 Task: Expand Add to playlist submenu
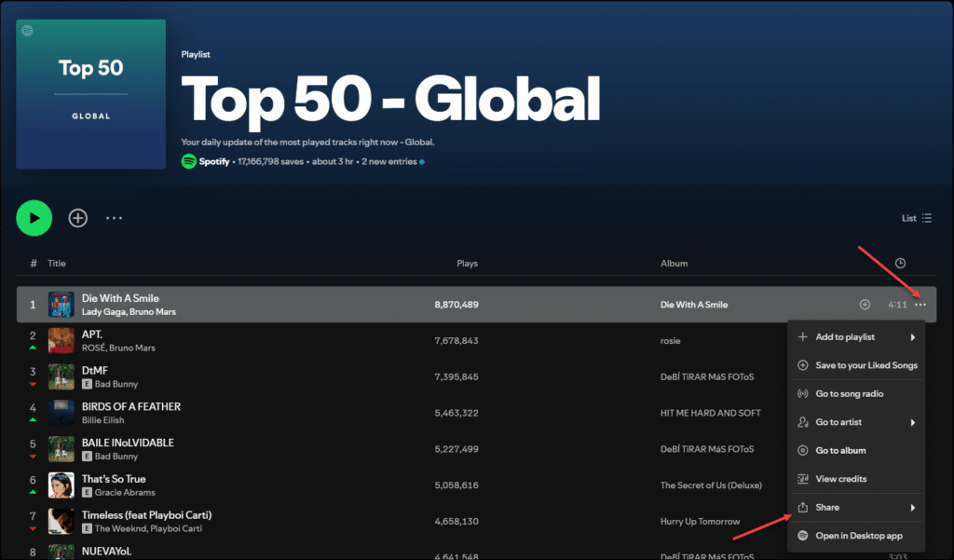pyautogui.click(x=857, y=337)
